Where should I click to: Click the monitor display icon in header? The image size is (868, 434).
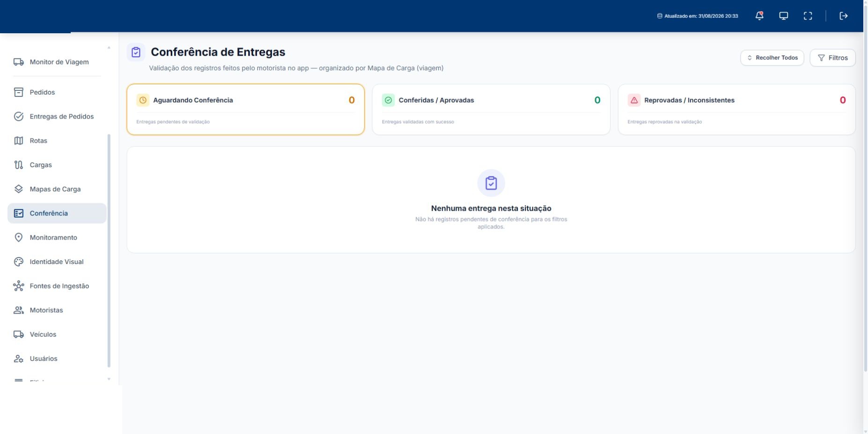click(784, 16)
